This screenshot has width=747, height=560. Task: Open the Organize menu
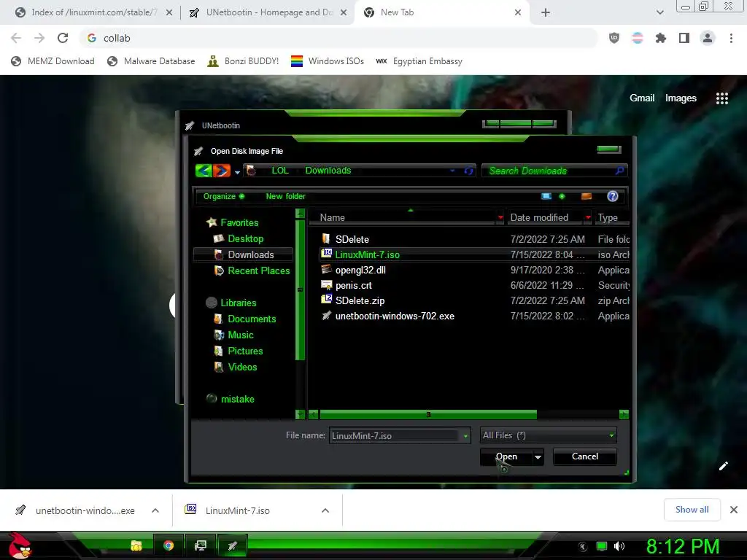[x=223, y=196]
